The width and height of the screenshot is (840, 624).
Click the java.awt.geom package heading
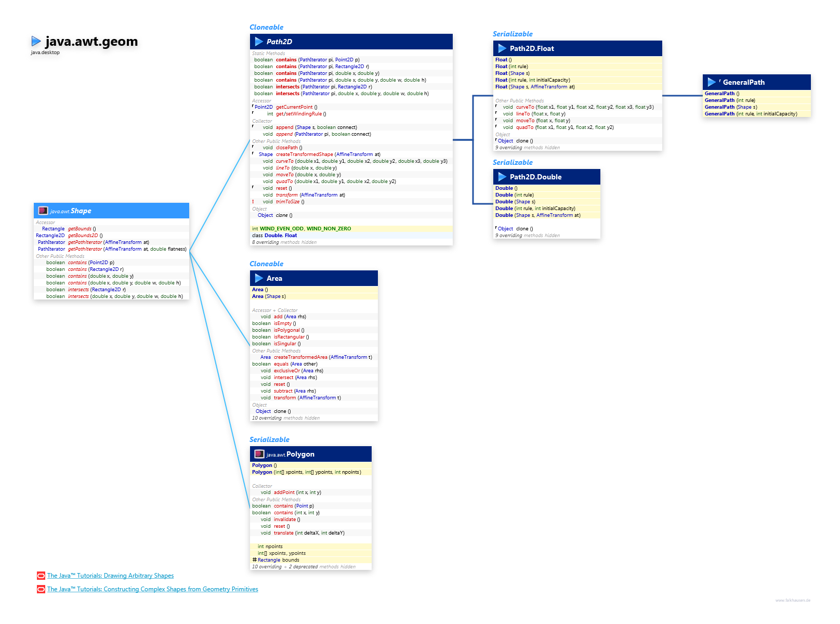(x=91, y=41)
